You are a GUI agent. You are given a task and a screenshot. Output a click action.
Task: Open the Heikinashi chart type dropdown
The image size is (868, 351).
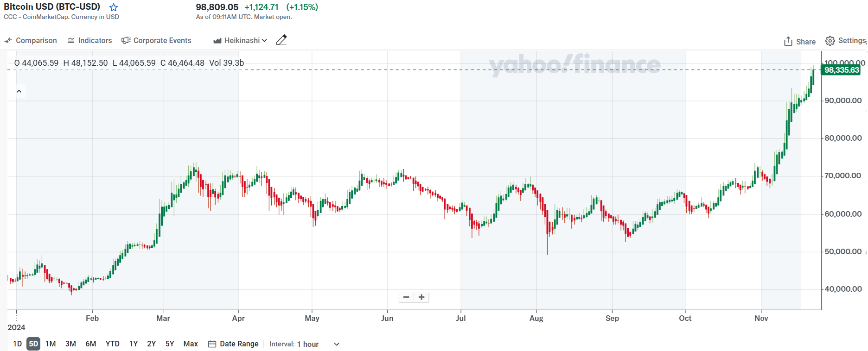pos(264,40)
